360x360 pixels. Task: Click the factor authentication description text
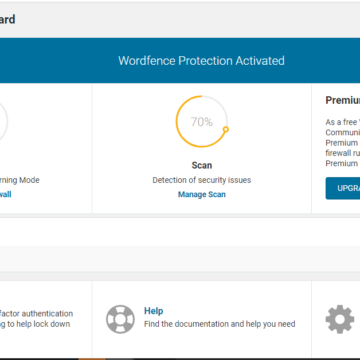point(36,319)
